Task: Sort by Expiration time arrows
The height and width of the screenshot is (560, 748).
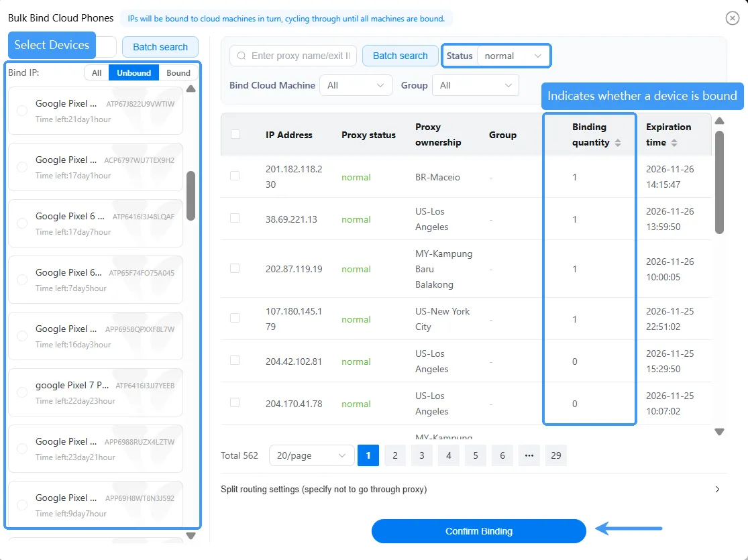Action: [x=674, y=143]
